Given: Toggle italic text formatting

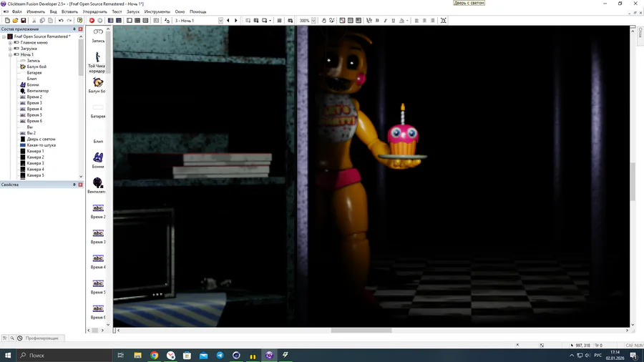Looking at the screenshot, I should click(385, 21).
